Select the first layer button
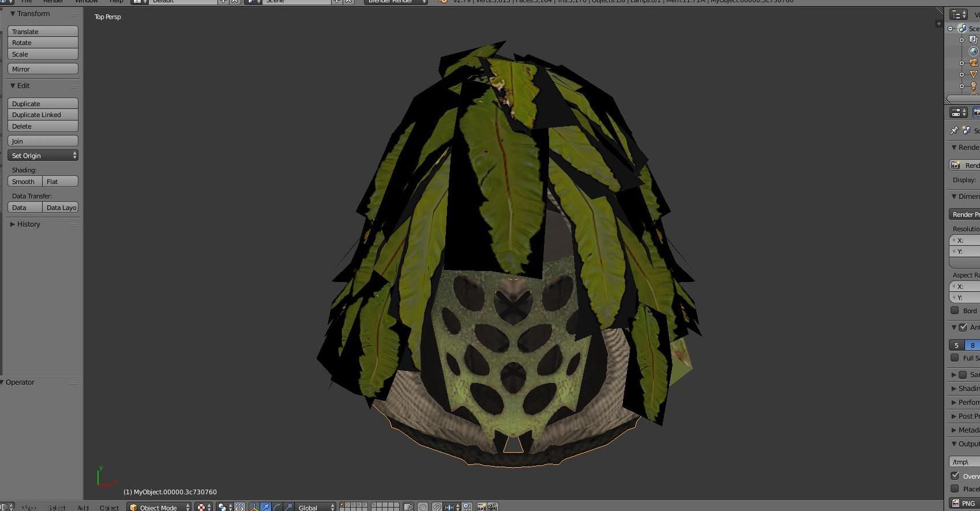This screenshot has height=511, width=980. [x=343, y=505]
